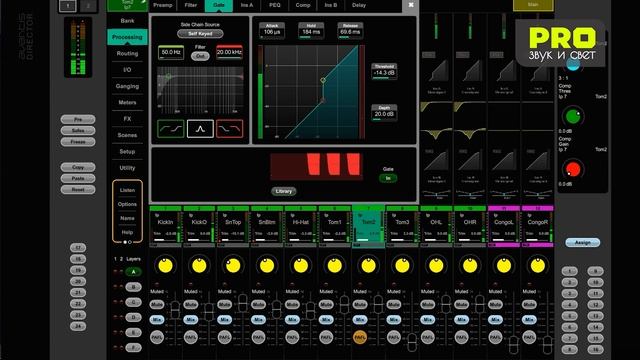The height and width of the screenshot is (360, 640).
Task: Click the KickD yellow rotary knob
Action: point(199,265)
